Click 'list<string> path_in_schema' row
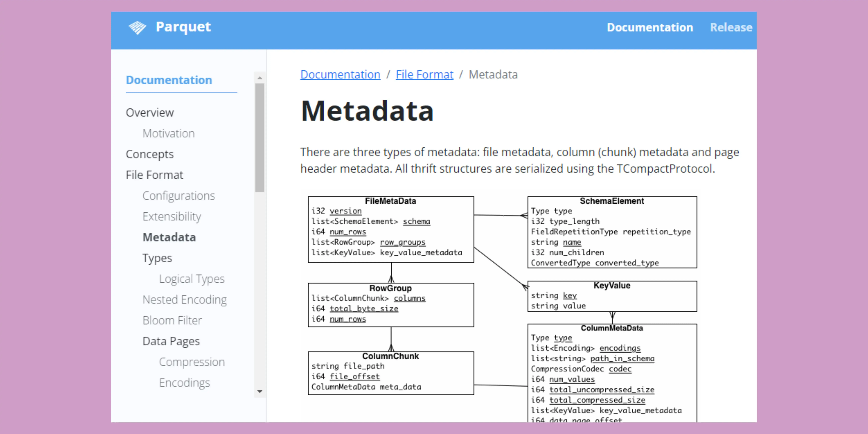This screenshot has width=868, height=434. 593,359
